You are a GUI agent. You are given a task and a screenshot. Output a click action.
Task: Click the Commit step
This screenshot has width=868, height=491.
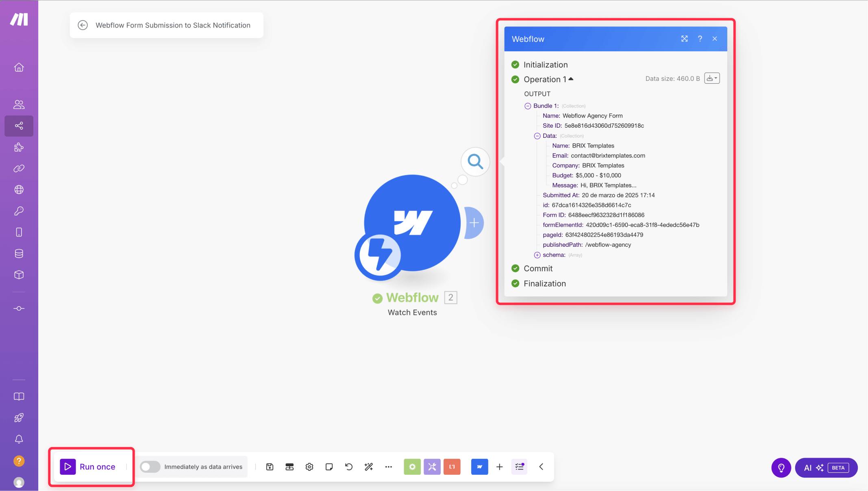pos(538,268)
